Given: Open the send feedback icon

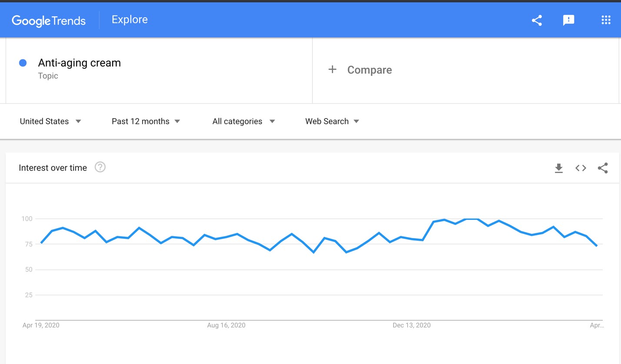Looking at the screenshot, I should coord(568,20).
